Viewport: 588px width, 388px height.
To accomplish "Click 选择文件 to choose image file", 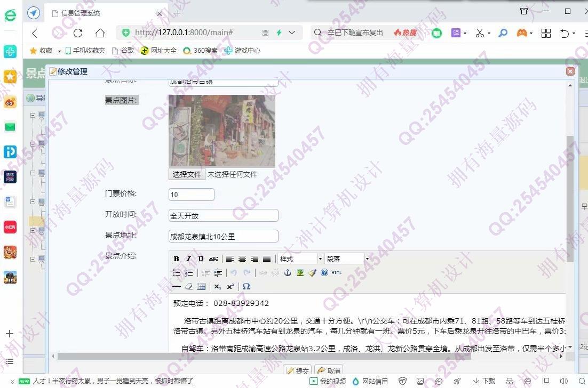I will 187,174.
